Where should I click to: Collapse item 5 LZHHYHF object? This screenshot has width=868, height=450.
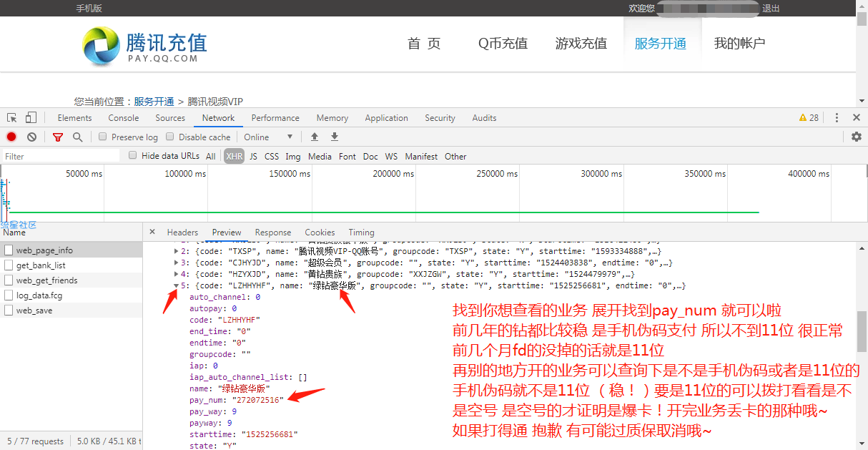pyautogui.click(x=177, y=285)
